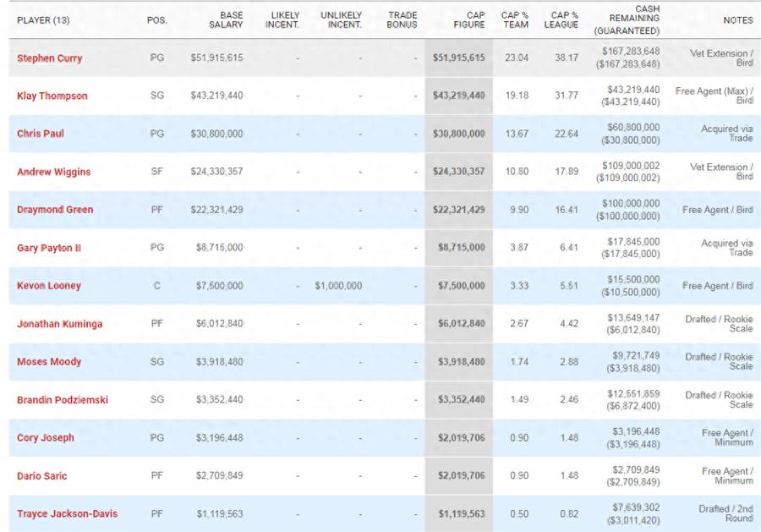Image resolution: width=761 pixels, height=532 pixels.
Task: Select Moses Moody's Drafted / Rookie Scale note
Action: (x=719, y=362)
